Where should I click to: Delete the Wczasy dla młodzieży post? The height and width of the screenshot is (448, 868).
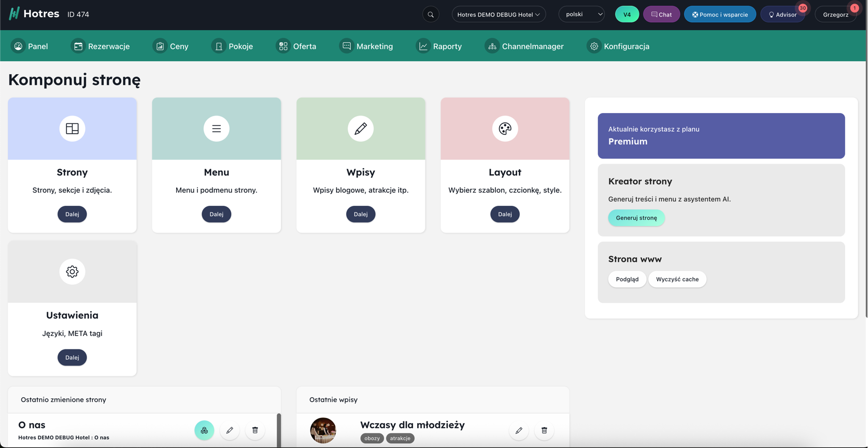pyautogui.click(x=544, y=430)
